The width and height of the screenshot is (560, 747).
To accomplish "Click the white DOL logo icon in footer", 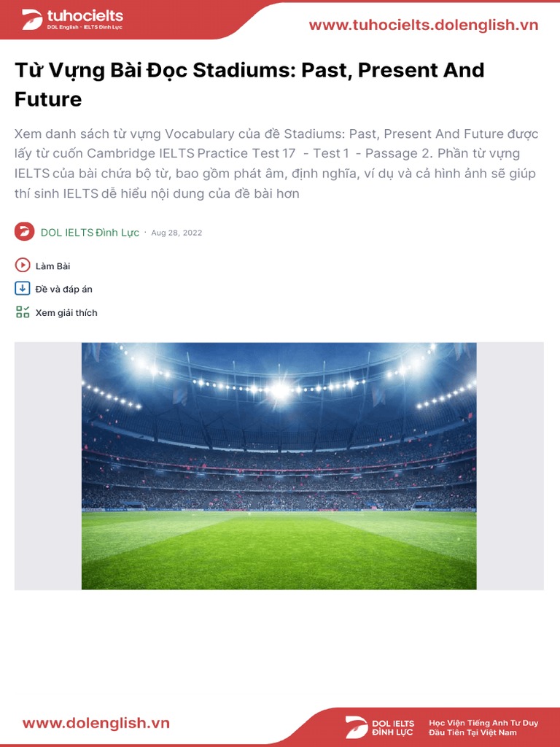I will tap(357, 727).
